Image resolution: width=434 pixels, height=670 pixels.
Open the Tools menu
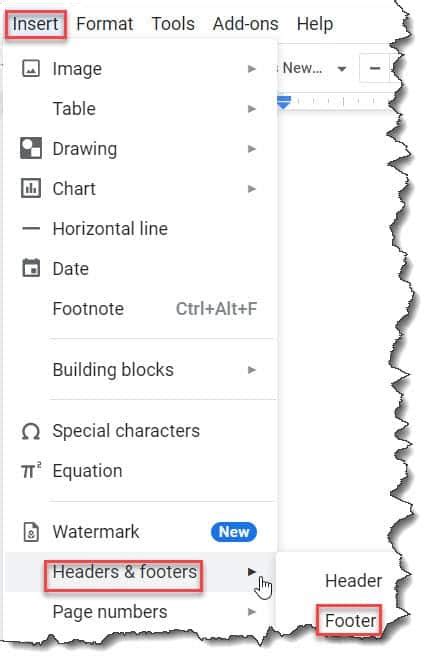click(x=173, y=24)
